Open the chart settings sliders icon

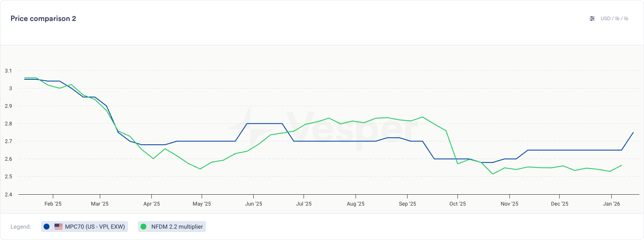[592, 18]
